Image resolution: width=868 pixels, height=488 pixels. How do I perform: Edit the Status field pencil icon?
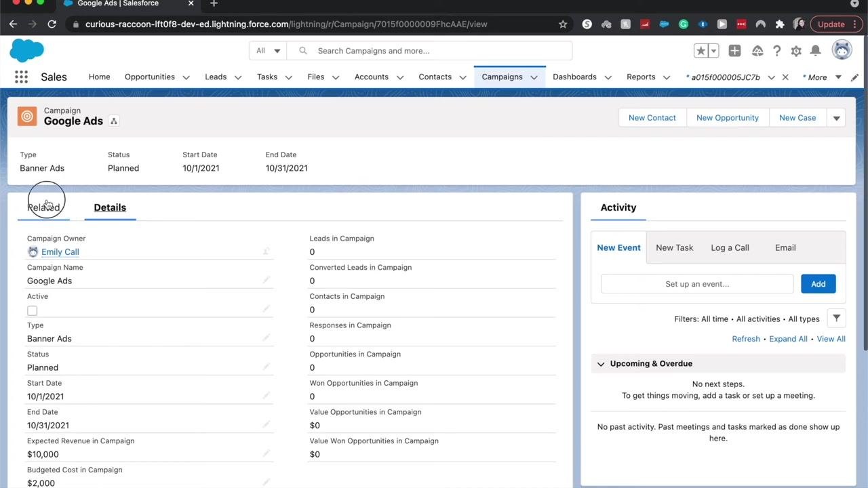click(267, 367)
